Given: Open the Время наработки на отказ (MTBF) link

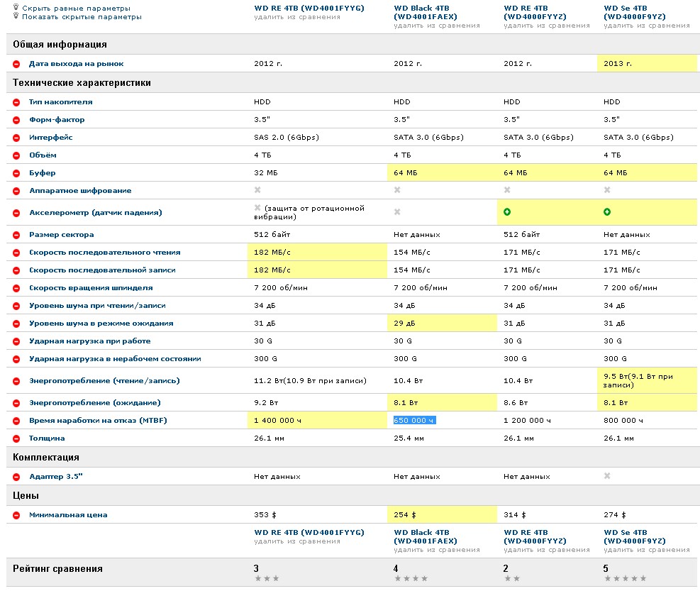Looking at the screenshot, I should [98, 420].
